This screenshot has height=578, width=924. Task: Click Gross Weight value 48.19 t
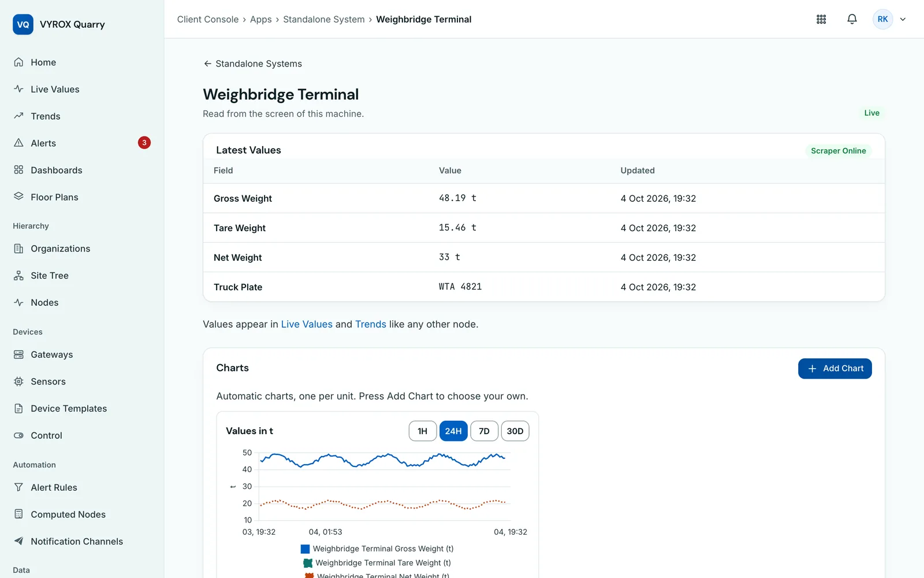457,198
